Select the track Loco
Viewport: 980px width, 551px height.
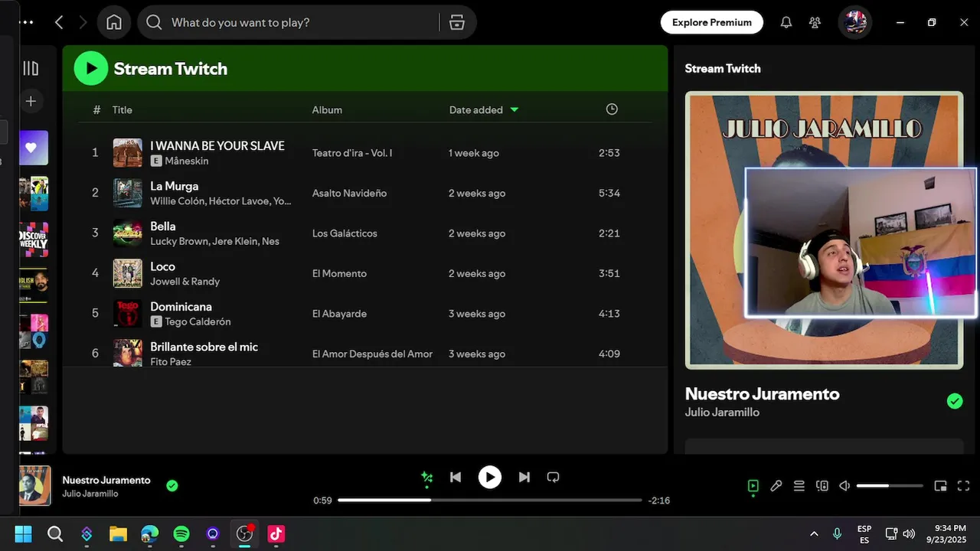pyautogui.click(x=162, y=266)
